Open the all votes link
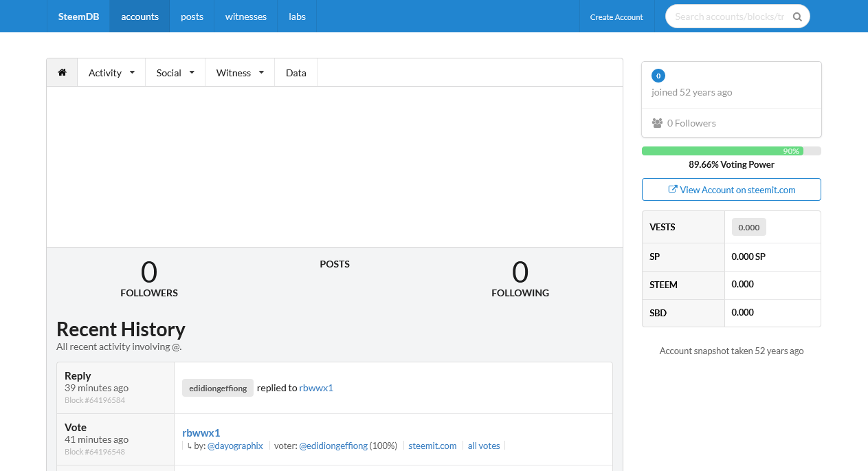868x471 pixels. [484, 446]
